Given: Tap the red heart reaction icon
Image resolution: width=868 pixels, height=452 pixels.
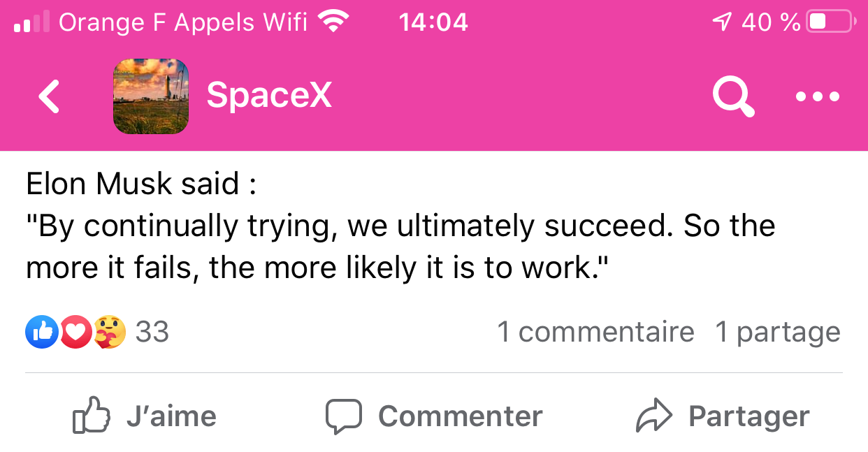Looking at the screenshot, I should coord(75,332).
